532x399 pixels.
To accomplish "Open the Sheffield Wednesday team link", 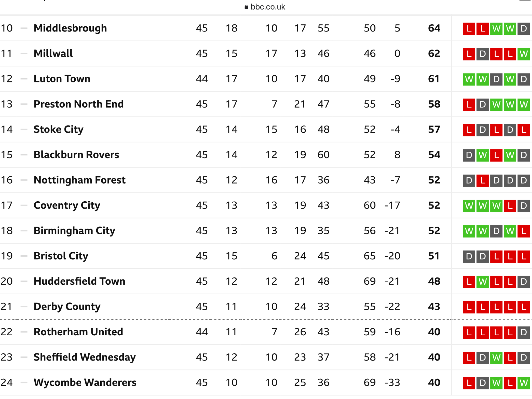I will (85, 357).
